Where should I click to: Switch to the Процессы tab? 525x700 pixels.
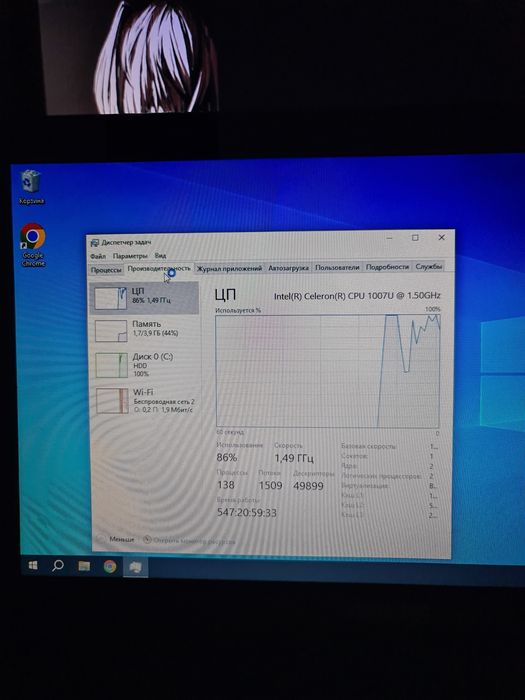click(106, 270)
